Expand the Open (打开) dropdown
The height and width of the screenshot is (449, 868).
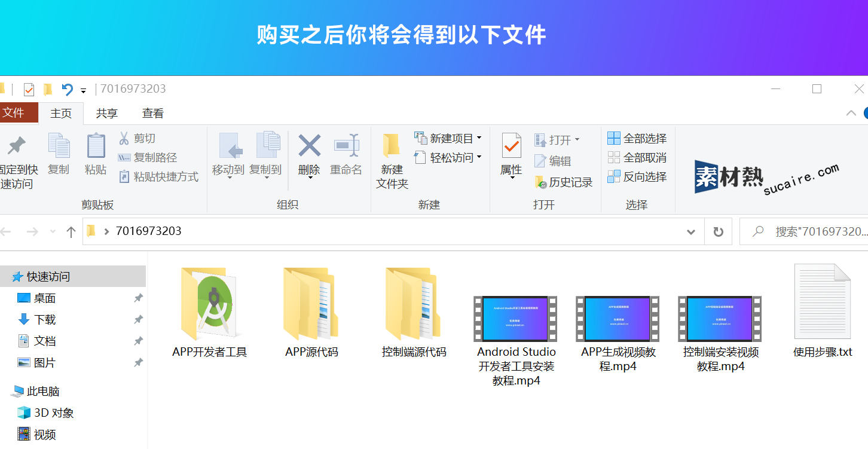(x=577, y=139)
